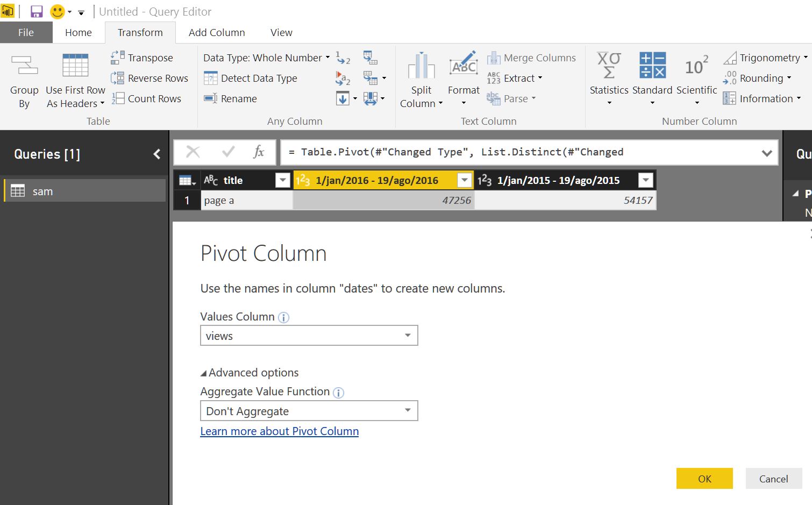Image resolution: width=812 pixels, height=505 pixels.
Task: Click Count Rows
Action: point(146,98)
